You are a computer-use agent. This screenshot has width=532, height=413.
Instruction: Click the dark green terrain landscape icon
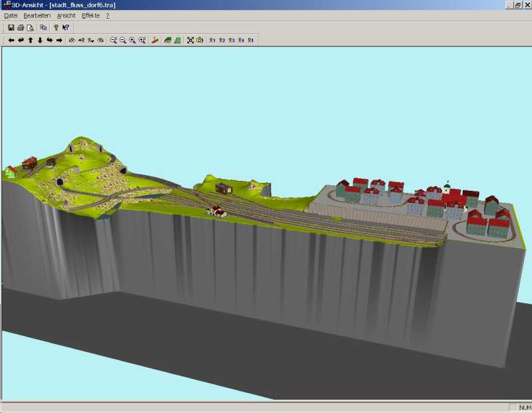point(168,40)
